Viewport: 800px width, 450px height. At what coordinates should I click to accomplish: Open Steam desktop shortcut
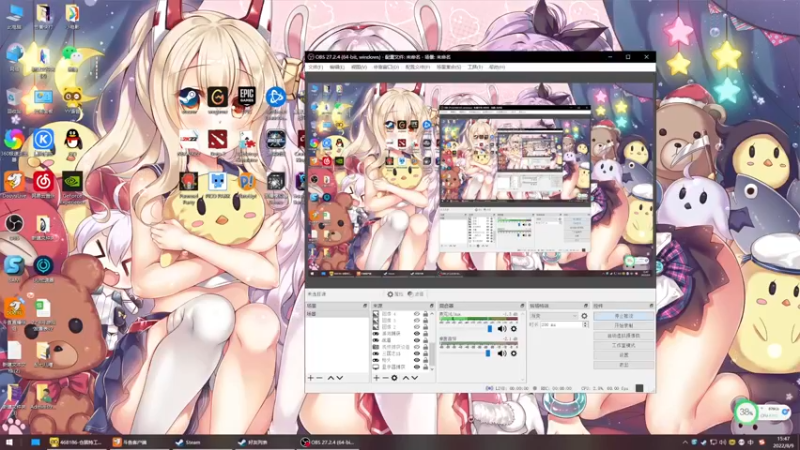(189, 100)
